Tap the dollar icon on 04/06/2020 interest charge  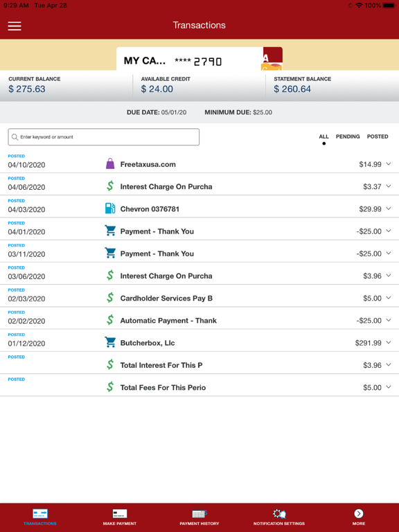pyautogui.click(x=110, y=186)
